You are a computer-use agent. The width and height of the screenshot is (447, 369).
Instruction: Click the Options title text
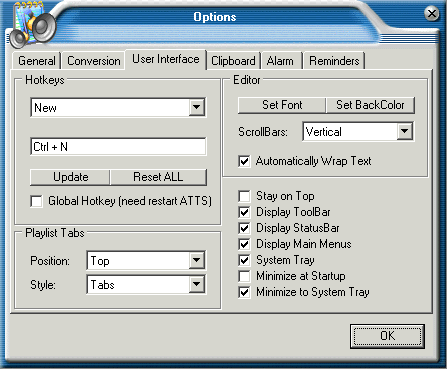[215, 17]
